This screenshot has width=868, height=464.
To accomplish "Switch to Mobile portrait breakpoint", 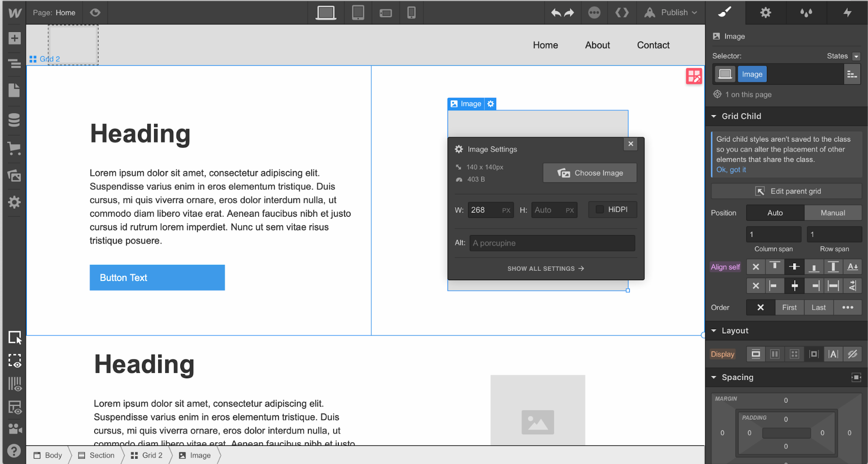I will 411,13.
